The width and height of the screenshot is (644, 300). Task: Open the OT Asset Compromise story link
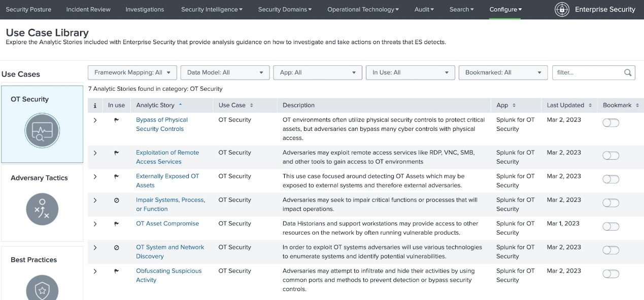click(167, 223)
